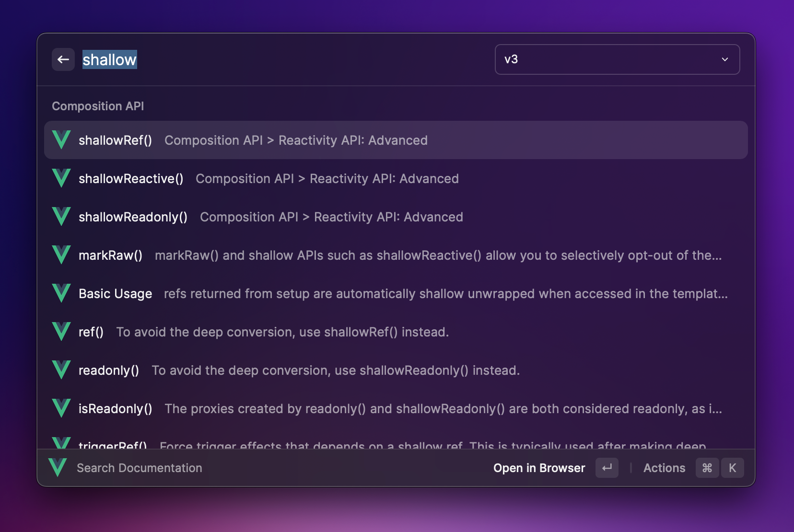Select the partially visible triggerRef() result

[113, 444]
